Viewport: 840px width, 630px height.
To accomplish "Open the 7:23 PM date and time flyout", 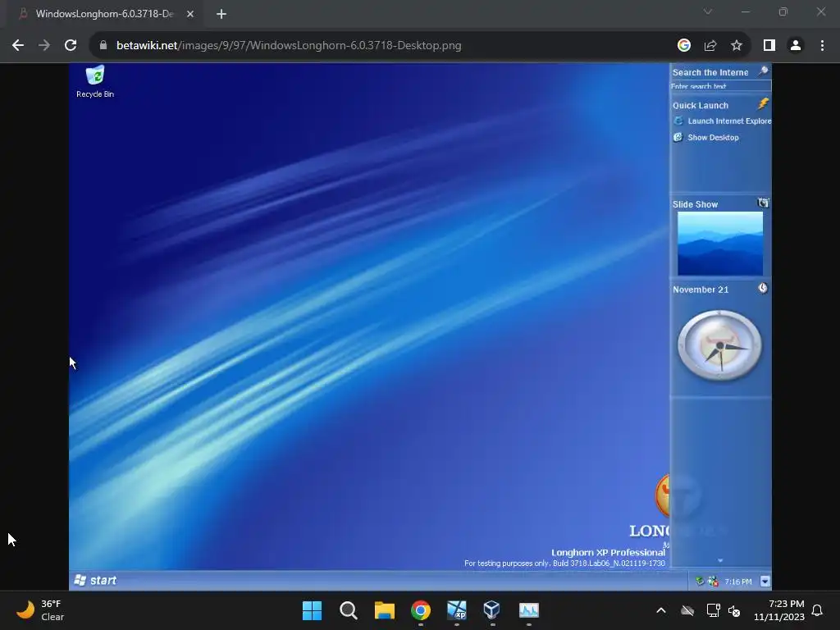I will pos(779,610).
